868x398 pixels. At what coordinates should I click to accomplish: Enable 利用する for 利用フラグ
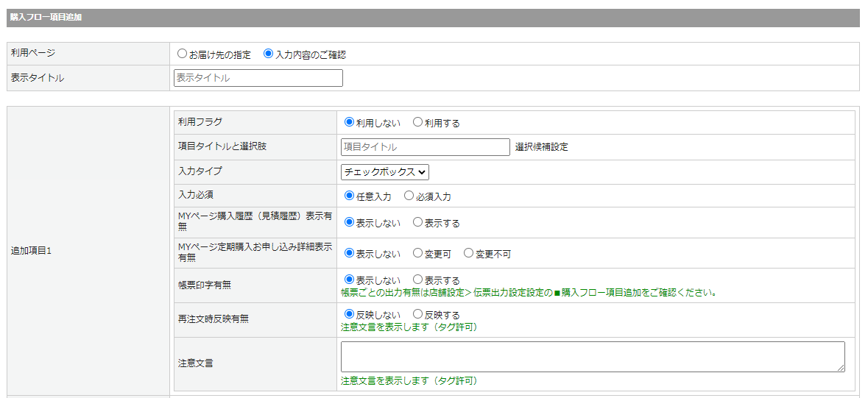pos(417,123)
